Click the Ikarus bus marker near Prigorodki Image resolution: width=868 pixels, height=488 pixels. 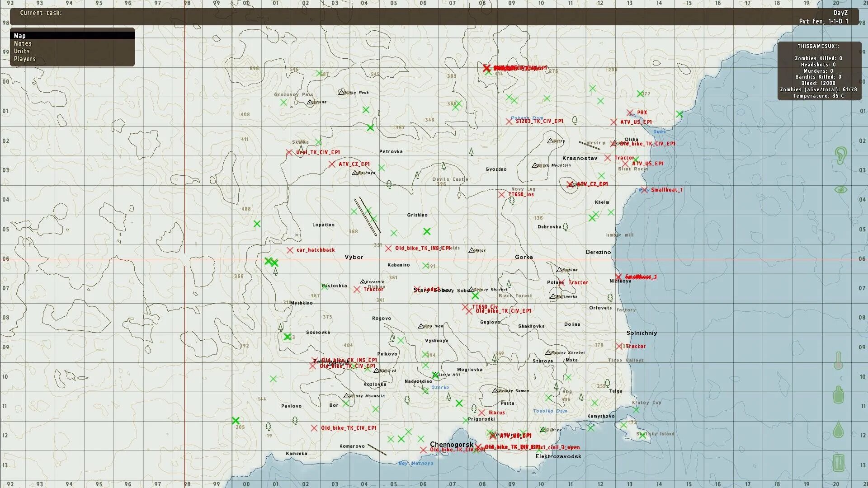point(482,413)
